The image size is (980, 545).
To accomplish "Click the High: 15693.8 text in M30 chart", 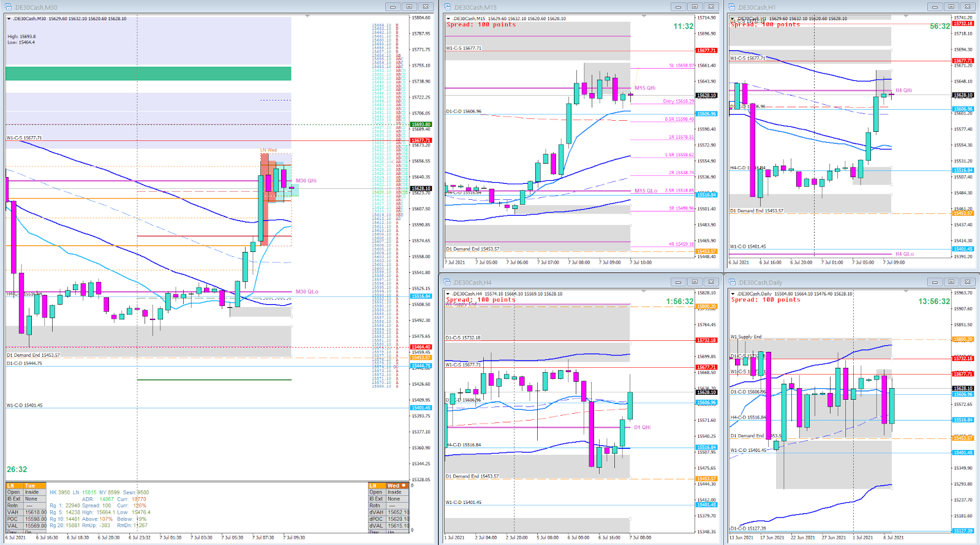I will [21, 37].
